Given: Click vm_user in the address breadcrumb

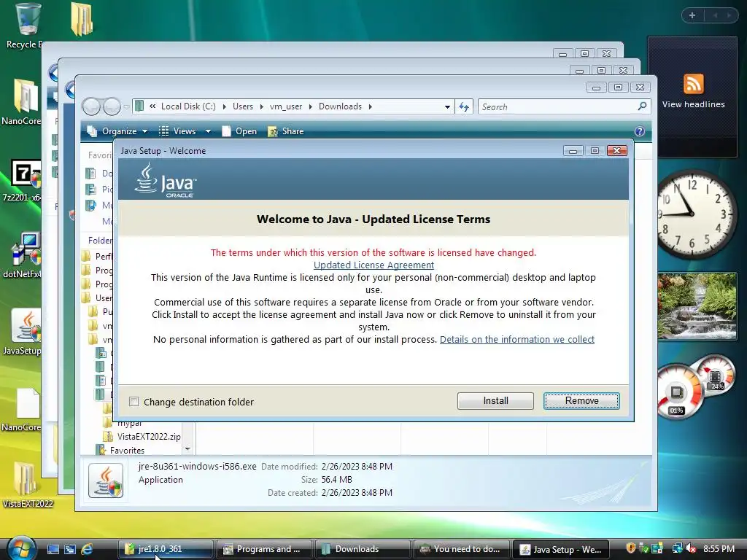Looking at the screenshot, I should coord(286,106).
